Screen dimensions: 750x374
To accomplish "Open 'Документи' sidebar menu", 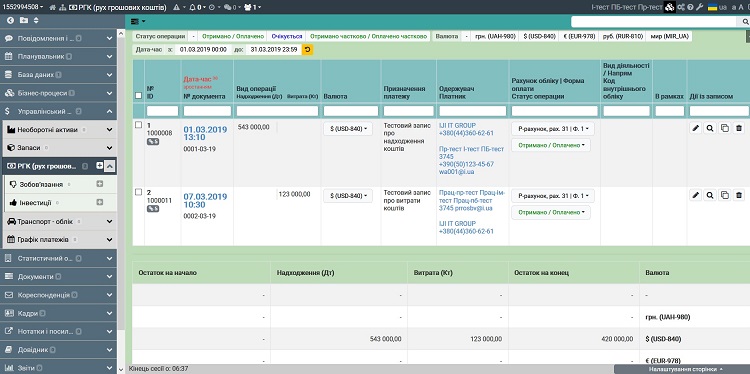I will coord(58,276).
